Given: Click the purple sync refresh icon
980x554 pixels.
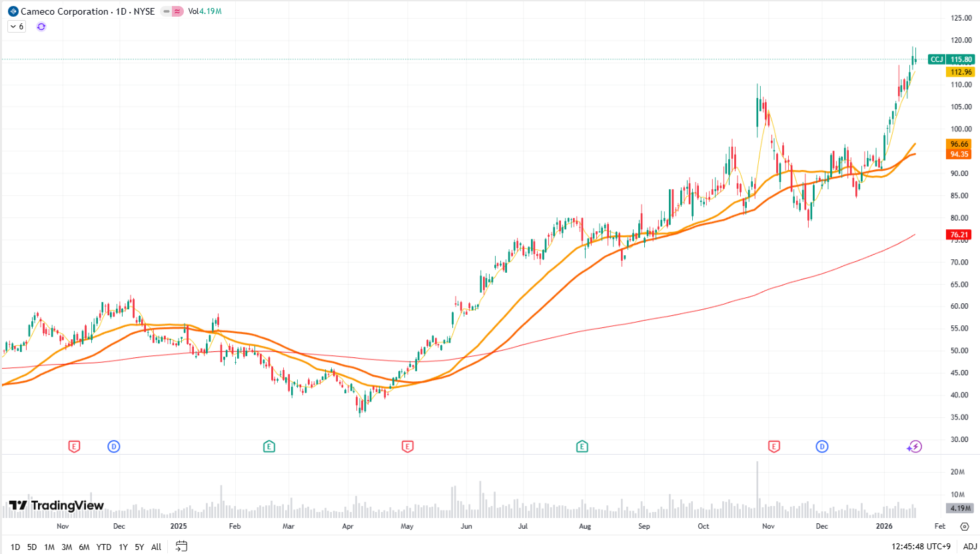Looking at the screenshot, I should [x=41, y=27].
